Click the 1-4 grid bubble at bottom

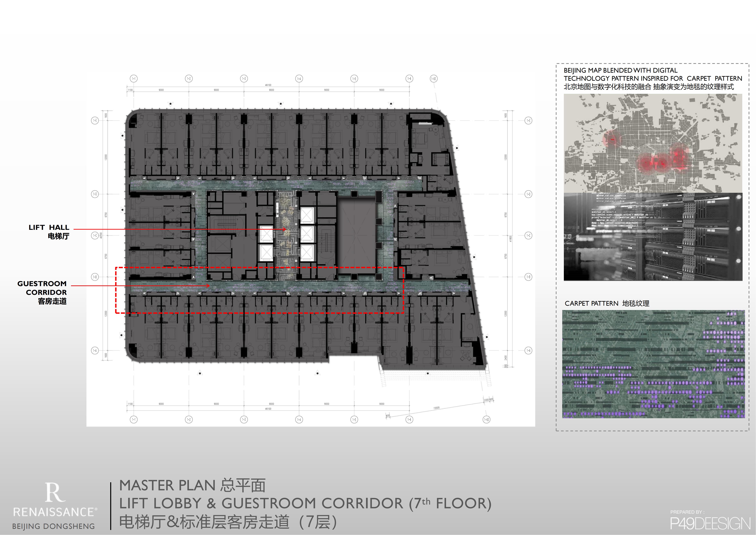point(299,419)
